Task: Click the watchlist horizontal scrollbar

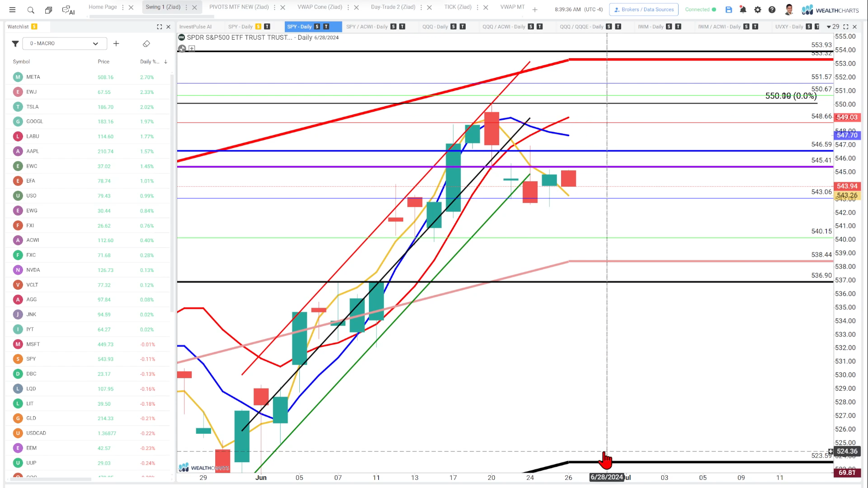Action: pyautogui.click(x=50, y=479)
